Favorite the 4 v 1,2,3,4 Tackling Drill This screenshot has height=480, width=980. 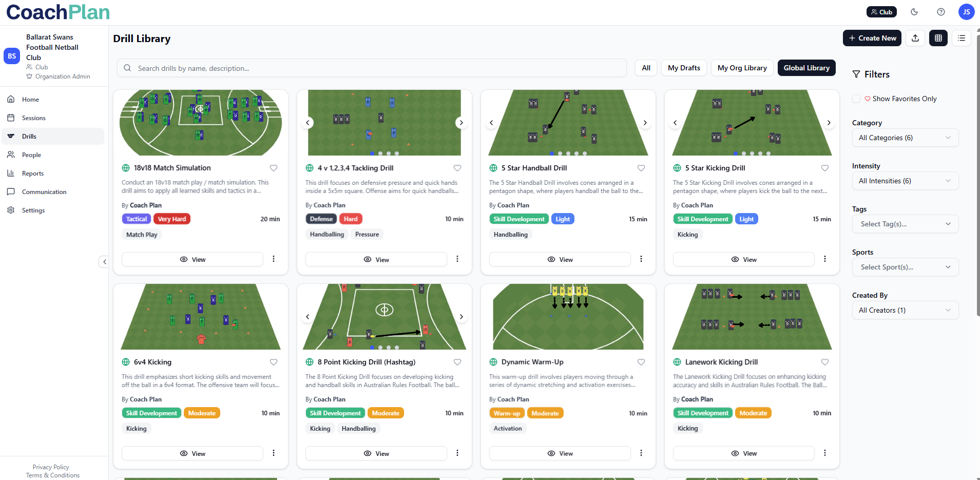457,168
